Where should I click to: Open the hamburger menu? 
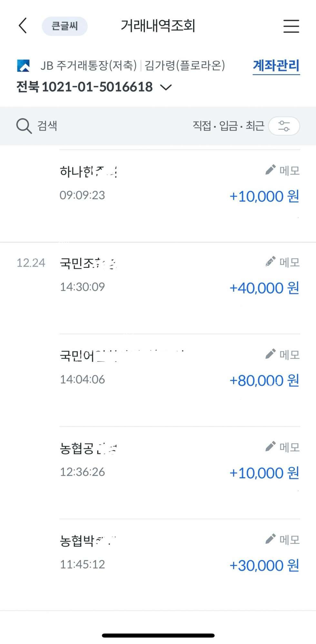291,26
